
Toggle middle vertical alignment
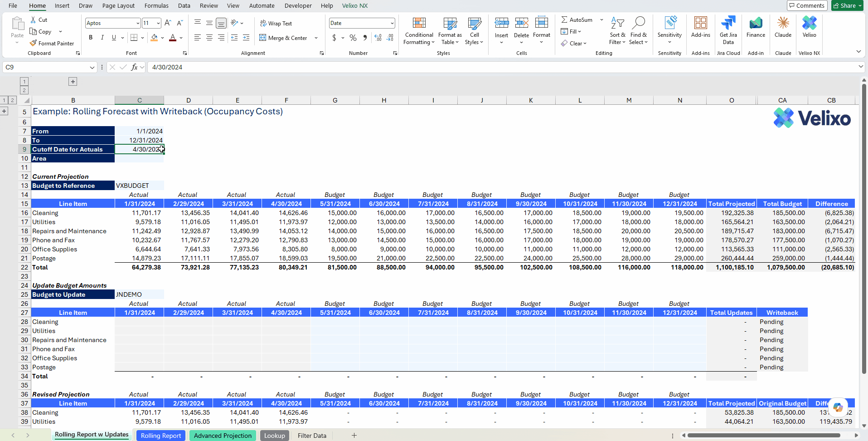(209, 23)
